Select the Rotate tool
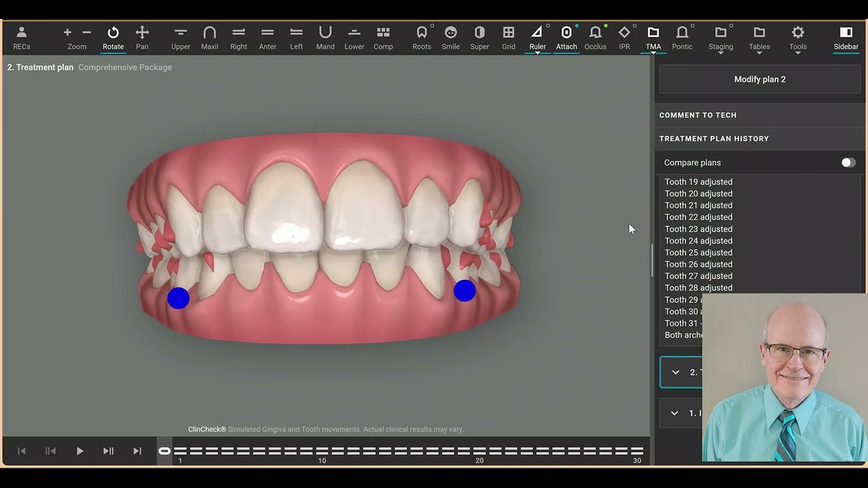 pos(113,38)
